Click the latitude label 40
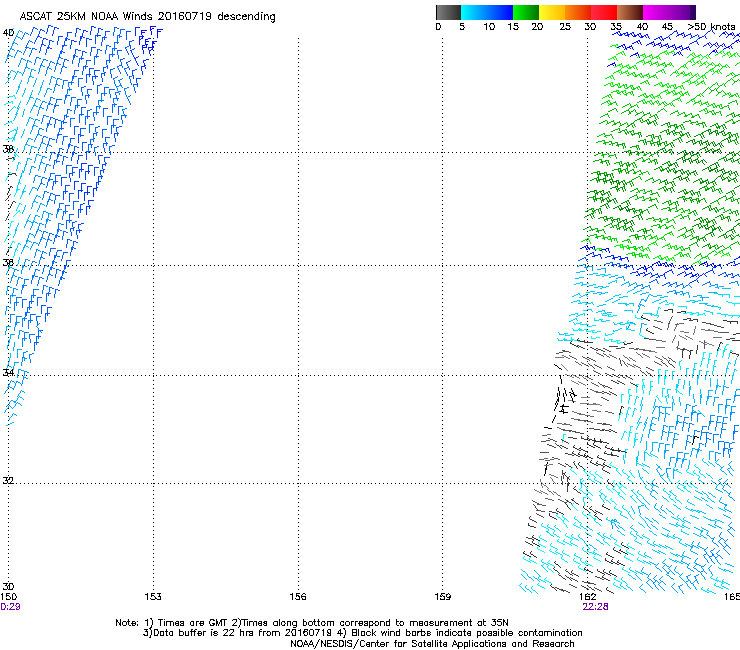The image size is (740, 650). point(8,33)
